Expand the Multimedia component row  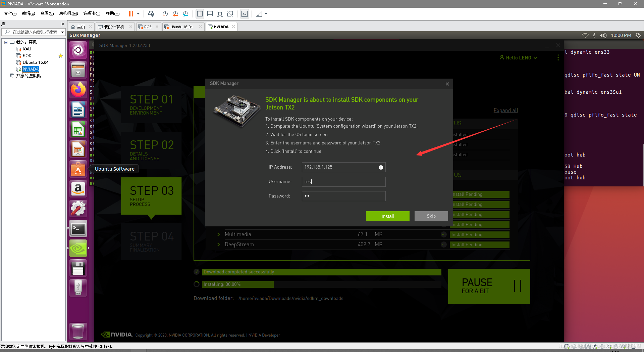pyautogui.click(x=219, y=234)
